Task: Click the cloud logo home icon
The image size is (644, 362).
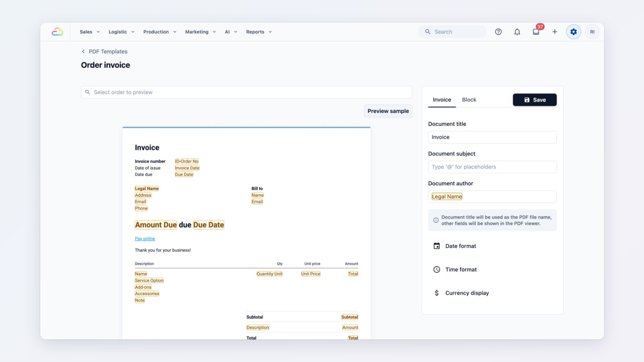Action: (x=57, y=32)
